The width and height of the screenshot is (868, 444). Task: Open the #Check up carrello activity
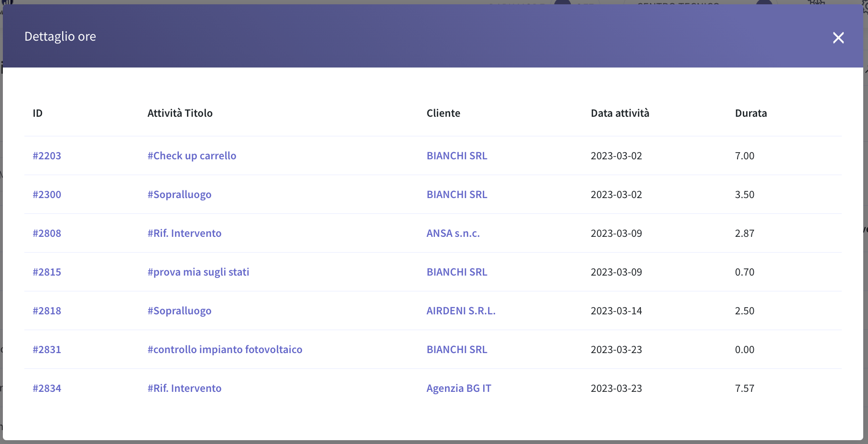[x=192, y=156]
